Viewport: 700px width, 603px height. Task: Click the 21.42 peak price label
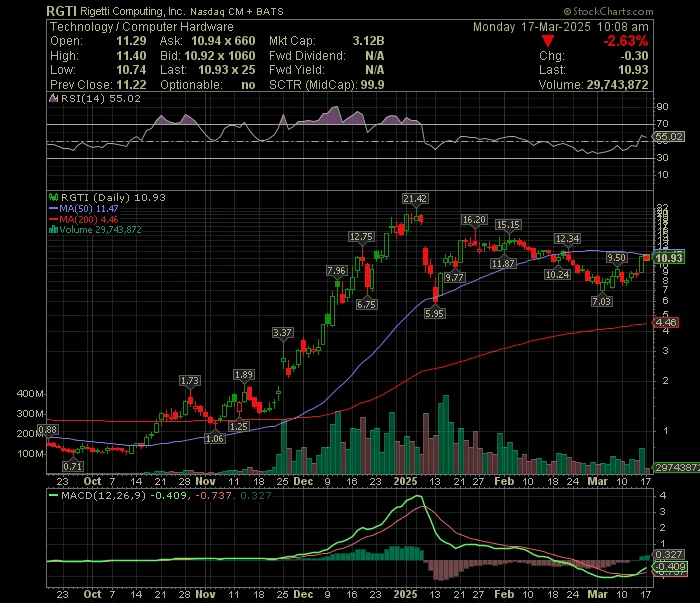[x=415, y=199]
